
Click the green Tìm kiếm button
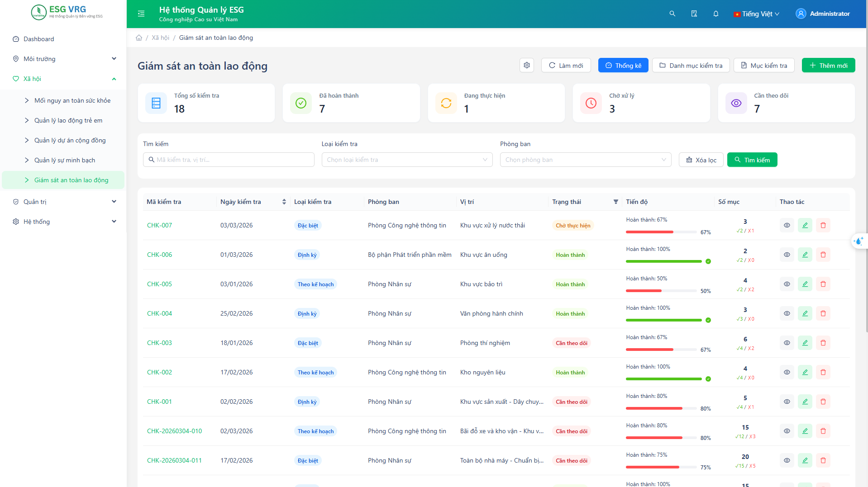pos(752,160)
